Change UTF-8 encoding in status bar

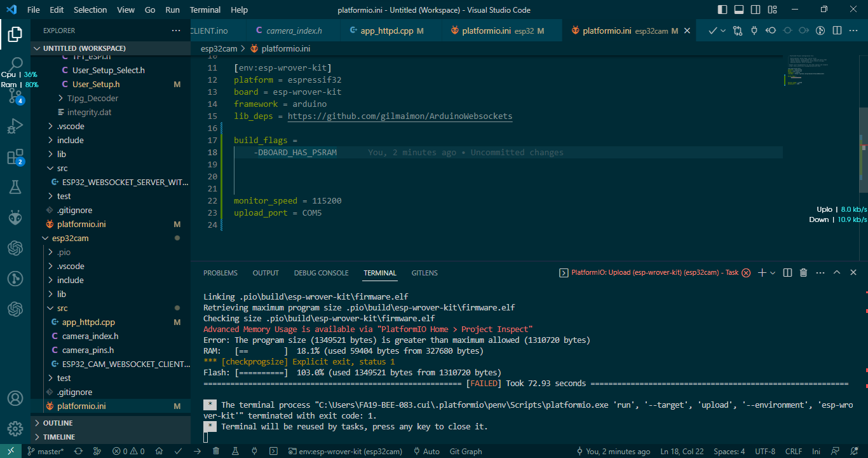pyautogui.click(x=764, y=451)
